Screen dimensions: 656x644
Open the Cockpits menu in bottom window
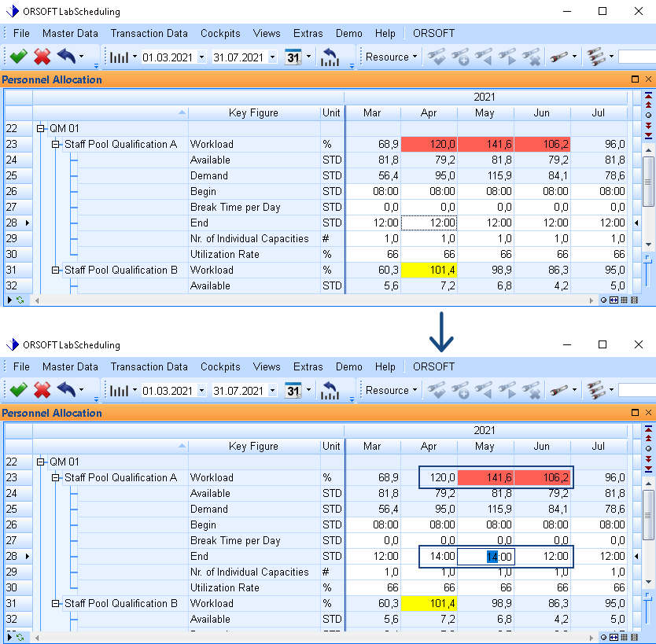point(220,367)
